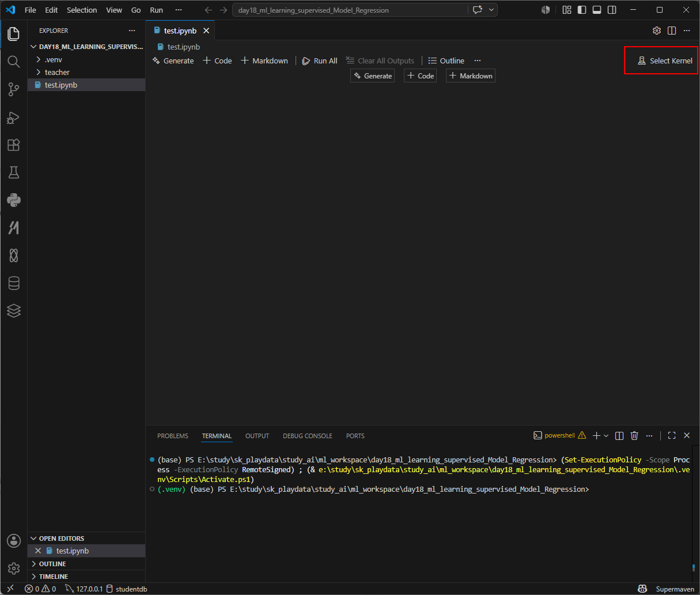Viewport: 700px width, 595px height.
Task: Select test.ipynb in the explorer tree
Action: tap(86, 85)
